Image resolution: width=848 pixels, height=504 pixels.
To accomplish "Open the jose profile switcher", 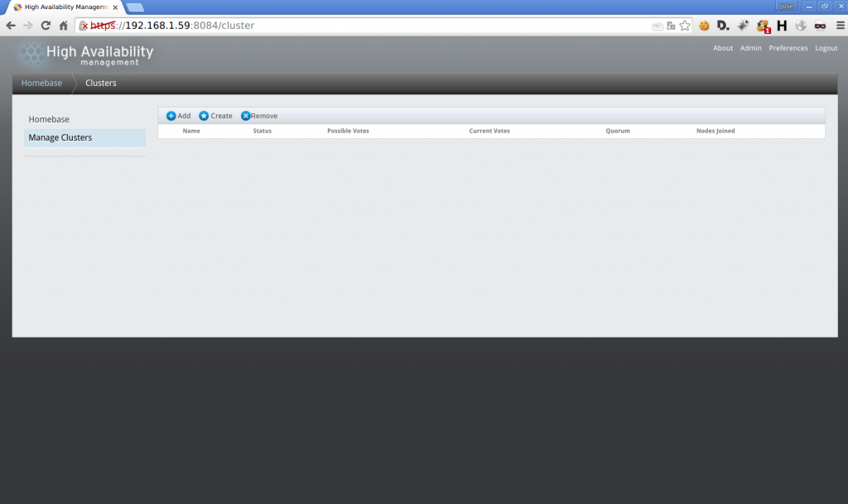I will (786, 6).
